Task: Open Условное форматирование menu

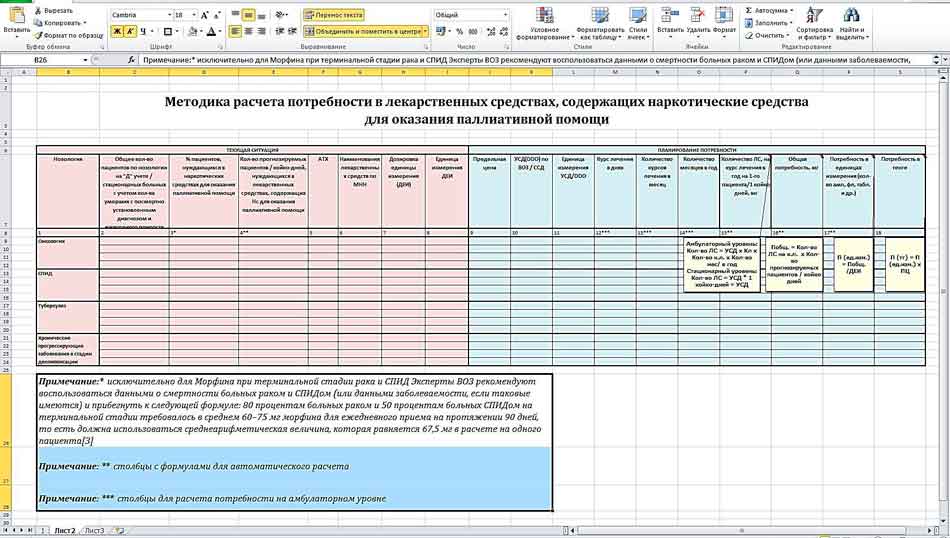Action: click(x=545, y=24)
